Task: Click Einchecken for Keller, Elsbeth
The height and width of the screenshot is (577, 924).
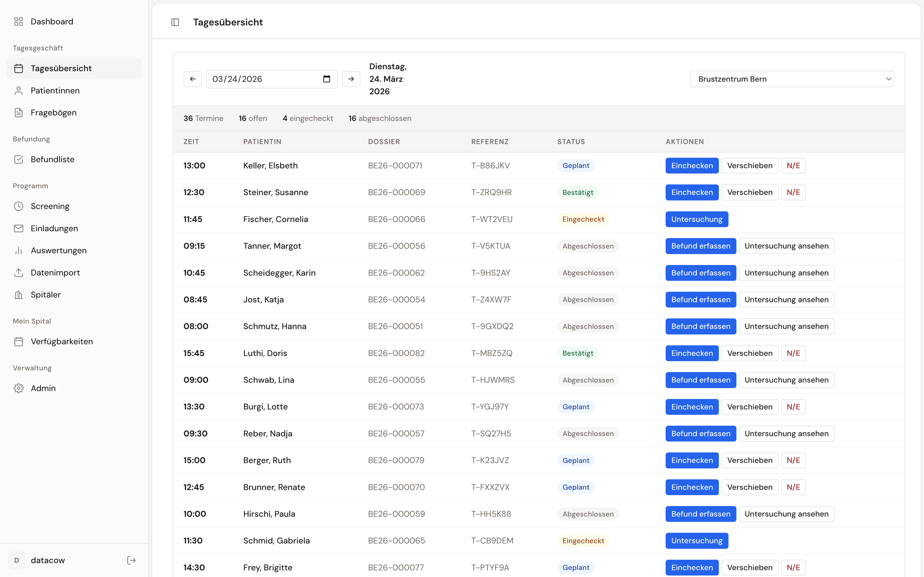Action: coord(692,166)
